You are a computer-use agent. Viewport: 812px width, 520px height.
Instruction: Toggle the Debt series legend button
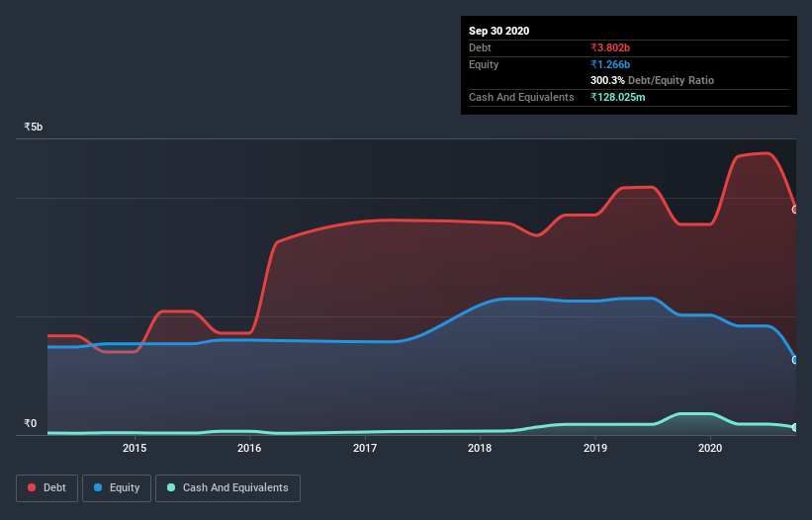coord(46,488)
